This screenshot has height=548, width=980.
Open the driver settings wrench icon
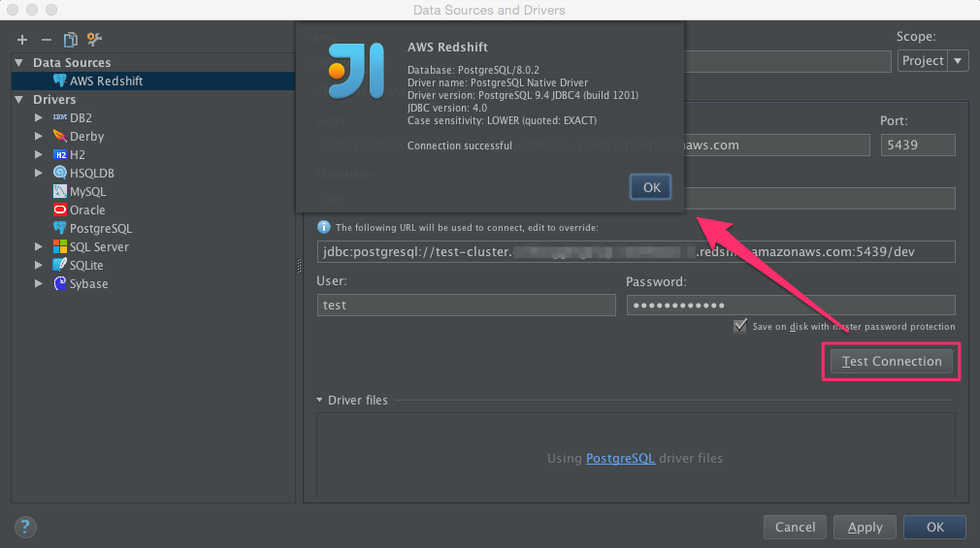pyautogui.click(x=94, y=40)
